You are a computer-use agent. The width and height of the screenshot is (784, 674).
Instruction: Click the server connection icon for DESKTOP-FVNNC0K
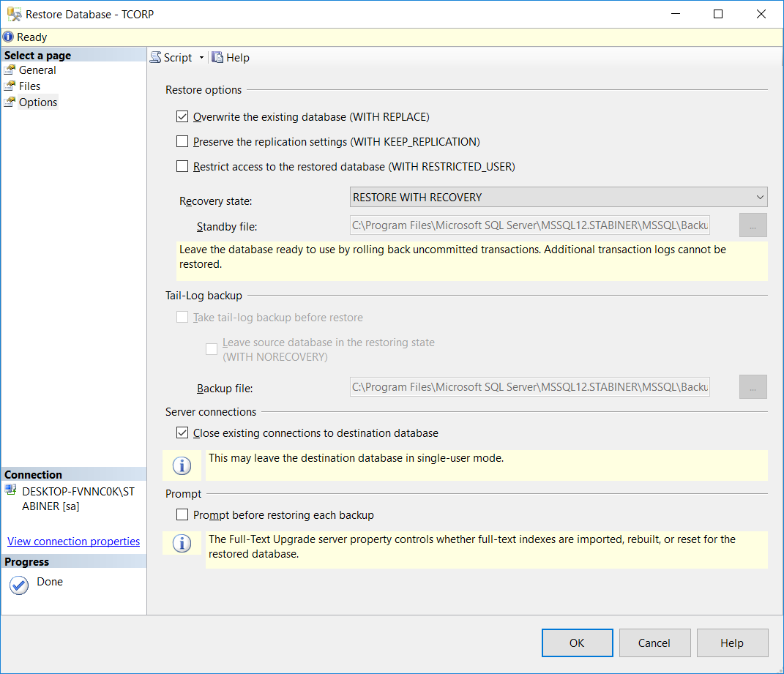point(10,491)
